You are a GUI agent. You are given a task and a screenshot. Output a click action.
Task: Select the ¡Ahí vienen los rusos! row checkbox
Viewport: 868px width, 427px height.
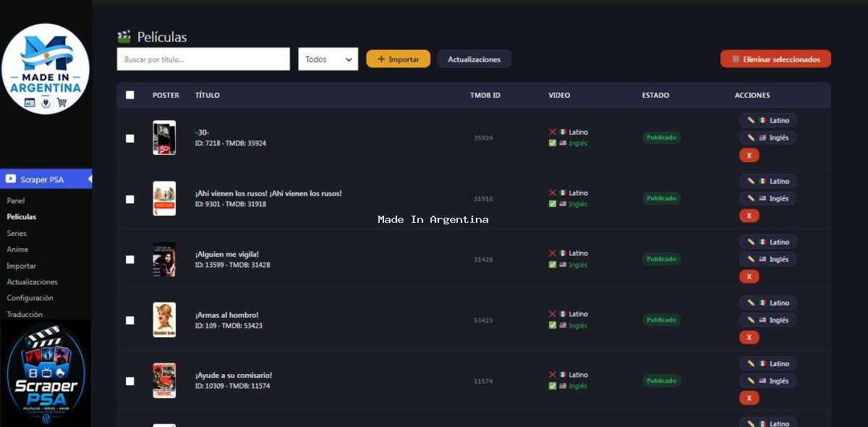130,199
